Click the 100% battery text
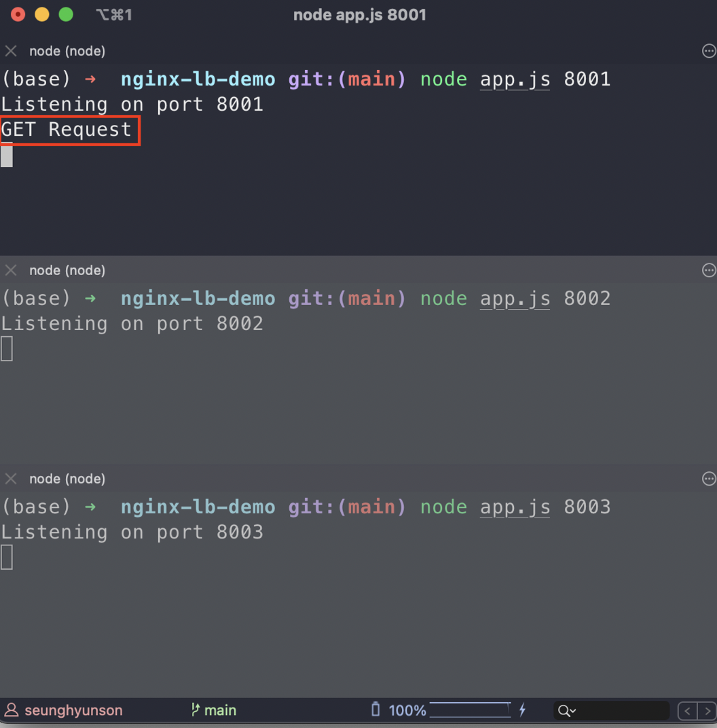The image size is (717, 728). click(407, 710)
